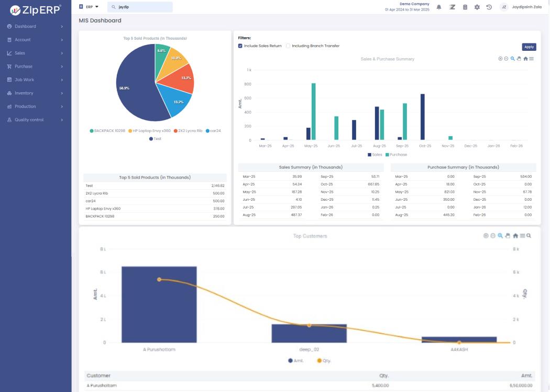This screenshot has height=392, width=550.
Task: Click the Inventory sidebar icon
Action: [x=9, y=93]
